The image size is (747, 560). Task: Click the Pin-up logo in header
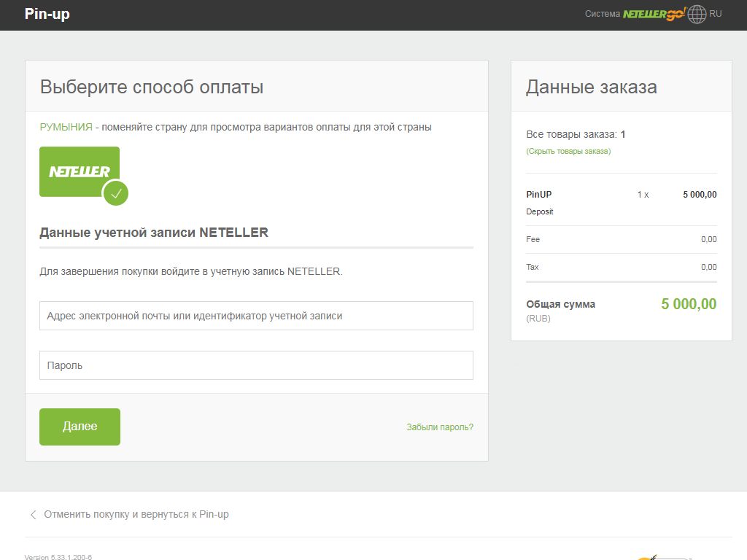[x=47, y=14]
